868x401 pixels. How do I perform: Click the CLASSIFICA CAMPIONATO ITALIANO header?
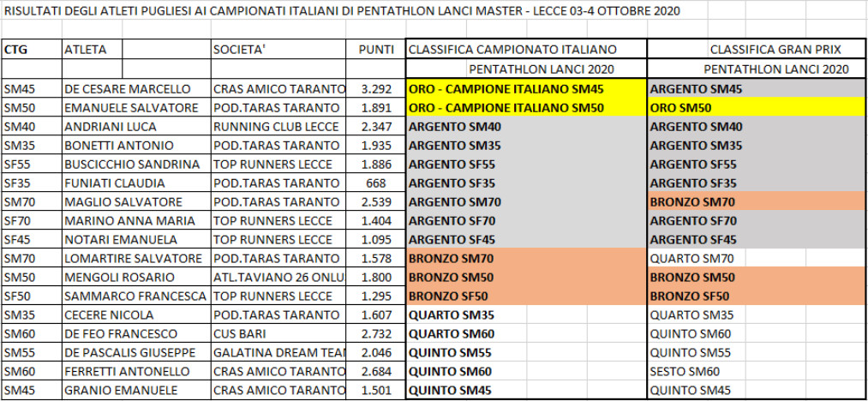[x=525, y=50]
